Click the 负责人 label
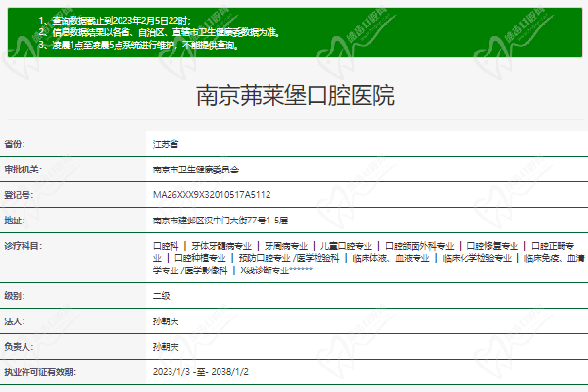This screenshot has width=588, height=392. coord(19,347)
